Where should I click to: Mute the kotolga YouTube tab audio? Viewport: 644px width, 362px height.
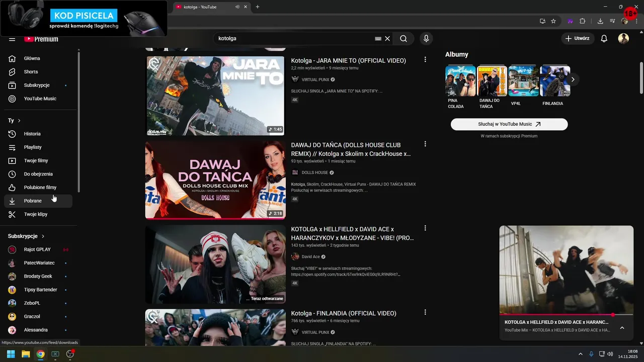pos(237,7)
